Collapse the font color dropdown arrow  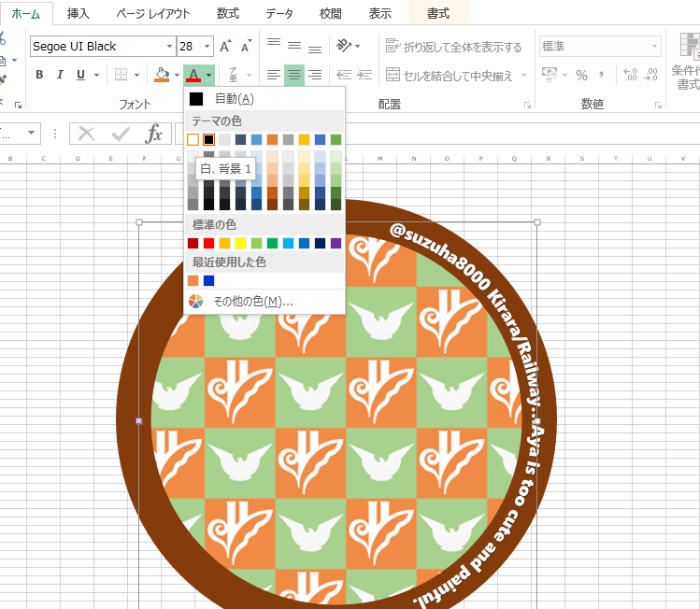tap(208, 75)
